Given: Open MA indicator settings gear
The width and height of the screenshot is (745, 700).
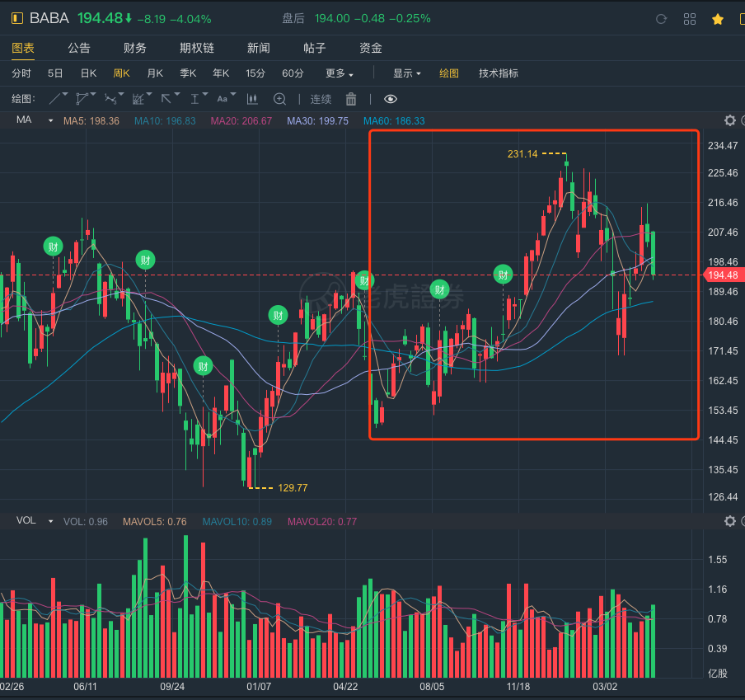Looking at the screenshot, I should [x=729, y=120].
